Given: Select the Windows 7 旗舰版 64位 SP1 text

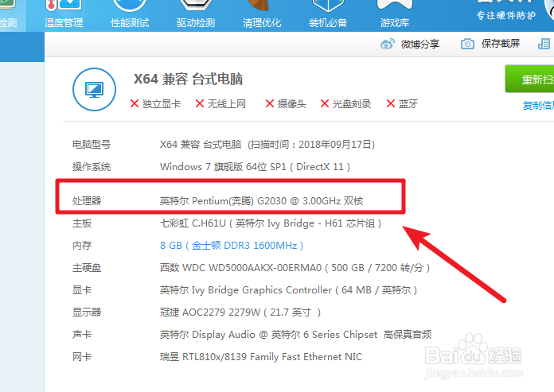Looking at the screenshot, I should pyautogui.click(x=224, y=167).
